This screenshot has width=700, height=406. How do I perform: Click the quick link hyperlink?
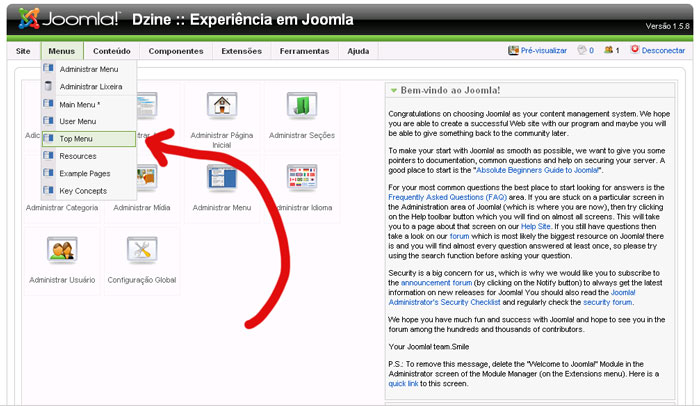pos(403,384)
